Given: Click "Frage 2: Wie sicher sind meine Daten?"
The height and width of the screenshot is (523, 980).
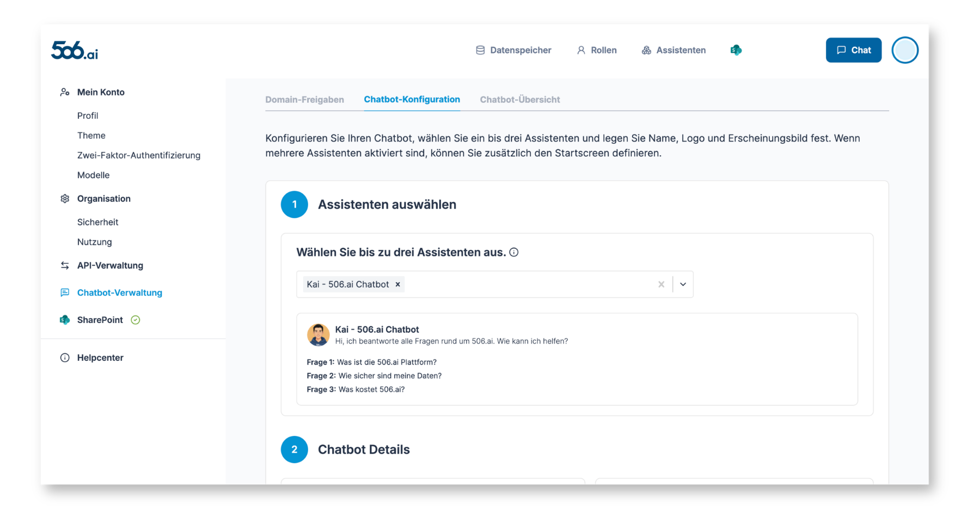Looking at the screenshot, I should pyautogui.click(x=374, y=375).
